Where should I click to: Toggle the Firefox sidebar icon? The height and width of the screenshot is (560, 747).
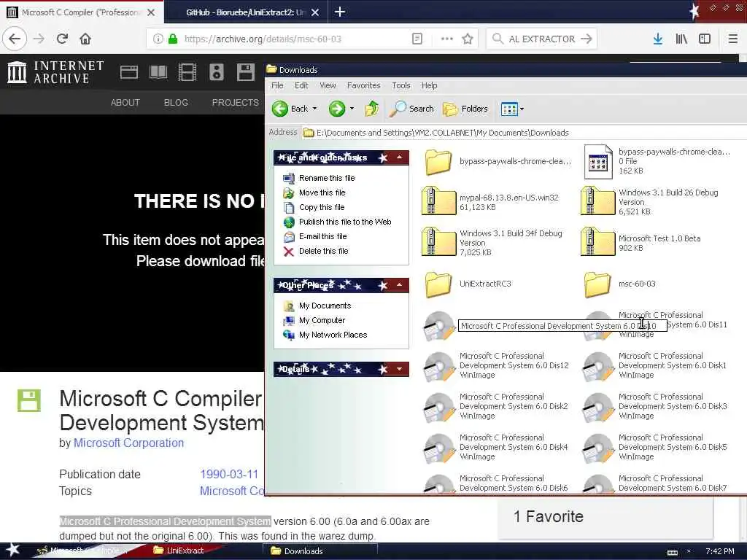(705, 39)
